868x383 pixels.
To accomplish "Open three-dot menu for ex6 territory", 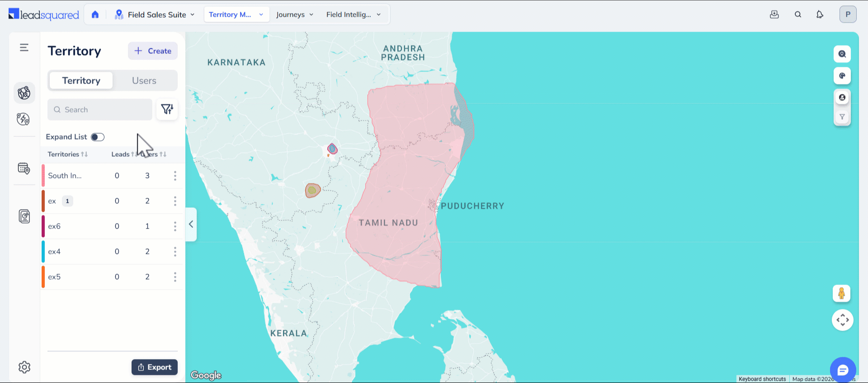I will 175,226.
